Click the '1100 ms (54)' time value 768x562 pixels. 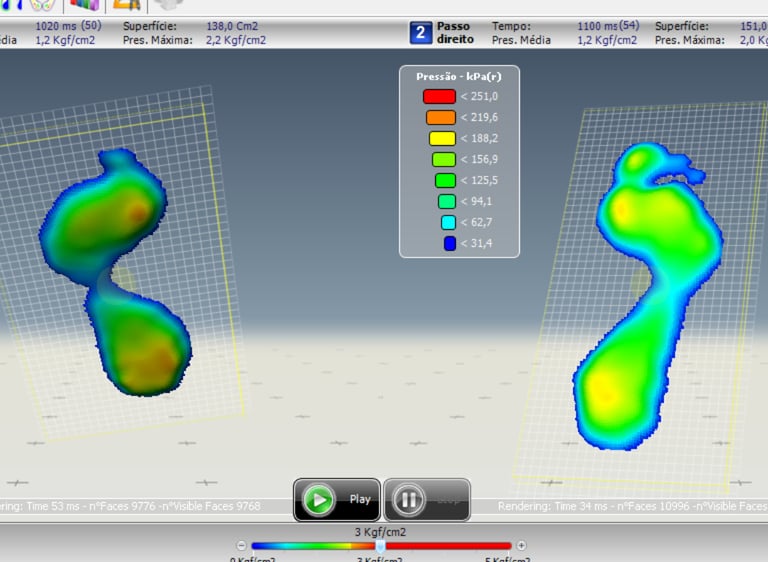[608, 25]
